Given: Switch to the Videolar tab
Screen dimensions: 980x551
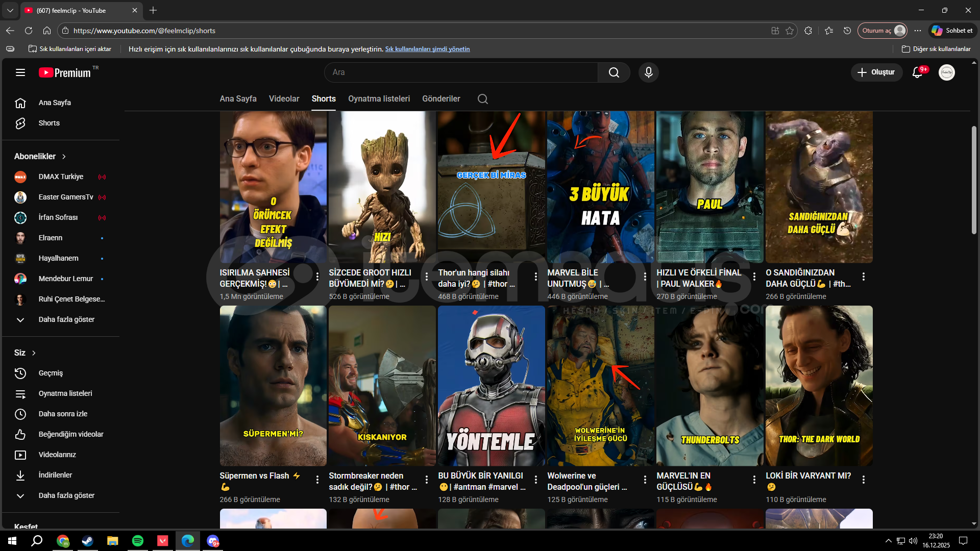Looking at the screenshot, I should pyautogui.click(x=284, y=99).
